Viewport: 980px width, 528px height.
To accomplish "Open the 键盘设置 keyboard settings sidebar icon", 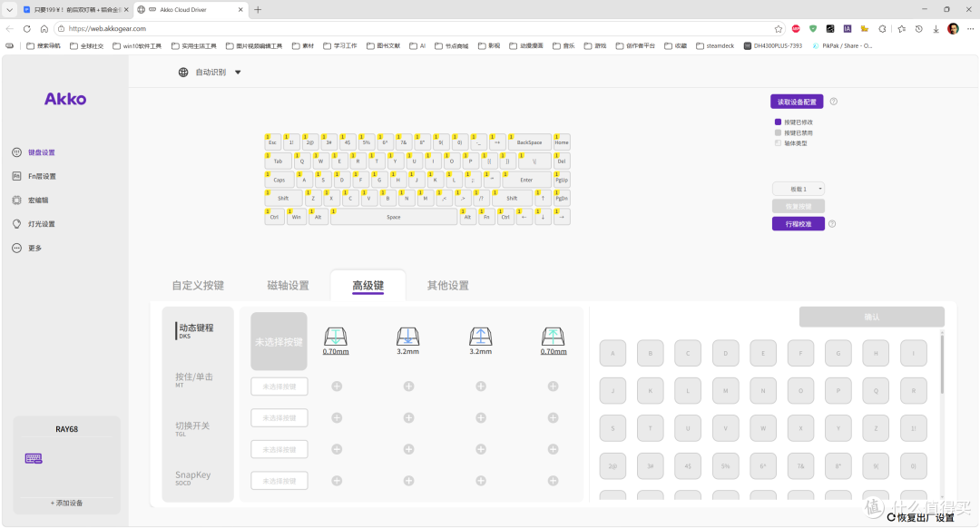I will pos(17,152).
